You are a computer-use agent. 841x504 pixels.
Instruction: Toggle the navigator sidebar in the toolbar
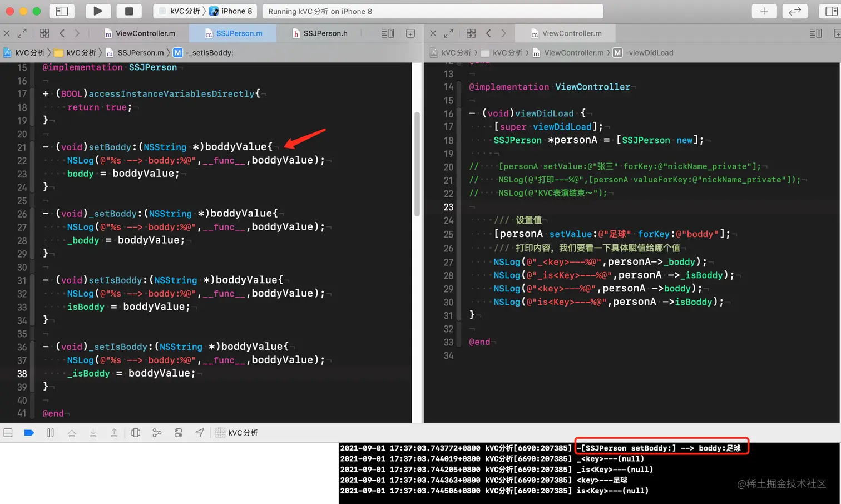62,11
